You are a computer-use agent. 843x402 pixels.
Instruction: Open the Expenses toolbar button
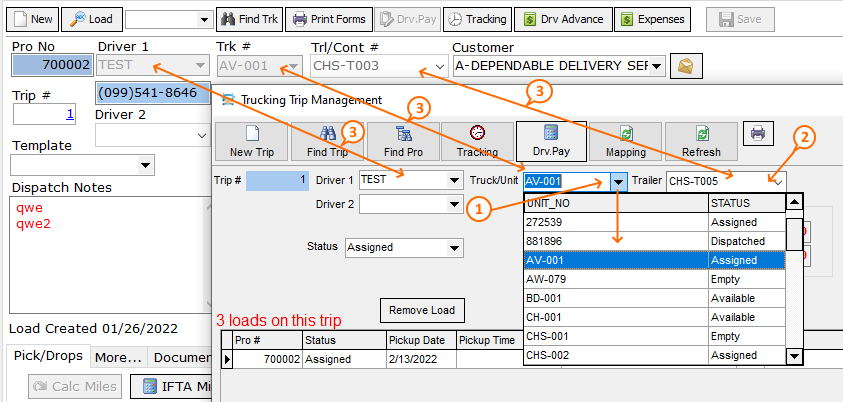click(651, 19)
